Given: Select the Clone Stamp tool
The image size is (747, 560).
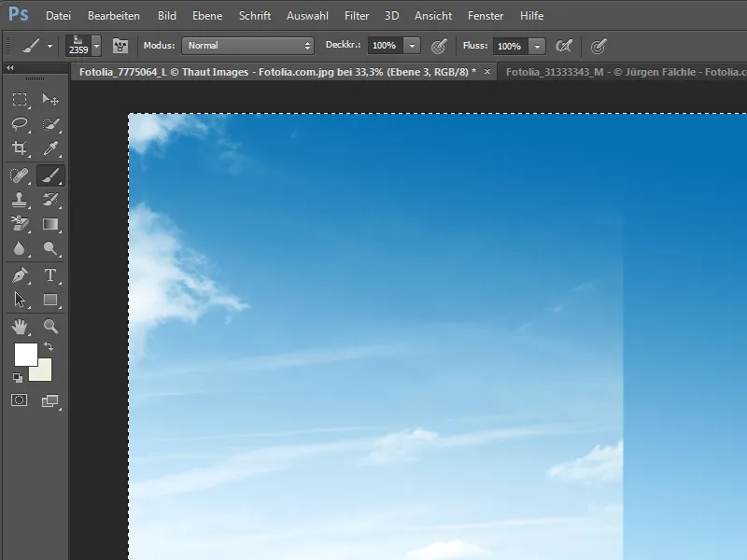Looking at the screenshot, I should point(20,200).
